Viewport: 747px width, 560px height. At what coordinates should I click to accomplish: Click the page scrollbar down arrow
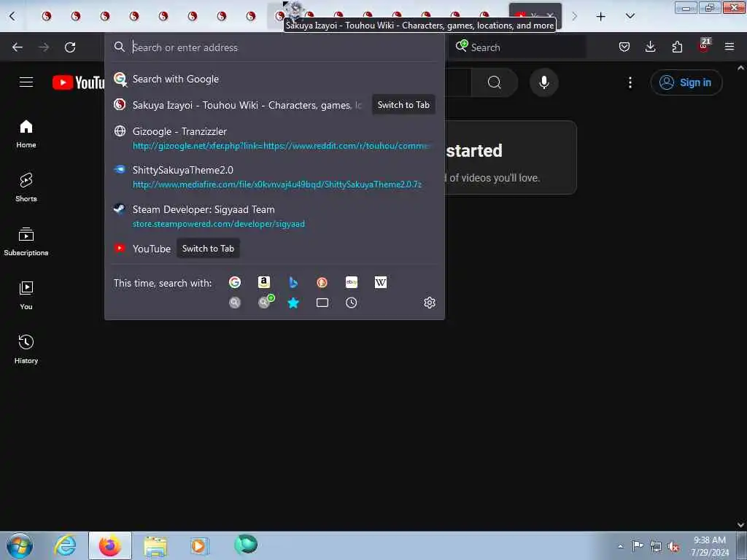coord(740,525)
